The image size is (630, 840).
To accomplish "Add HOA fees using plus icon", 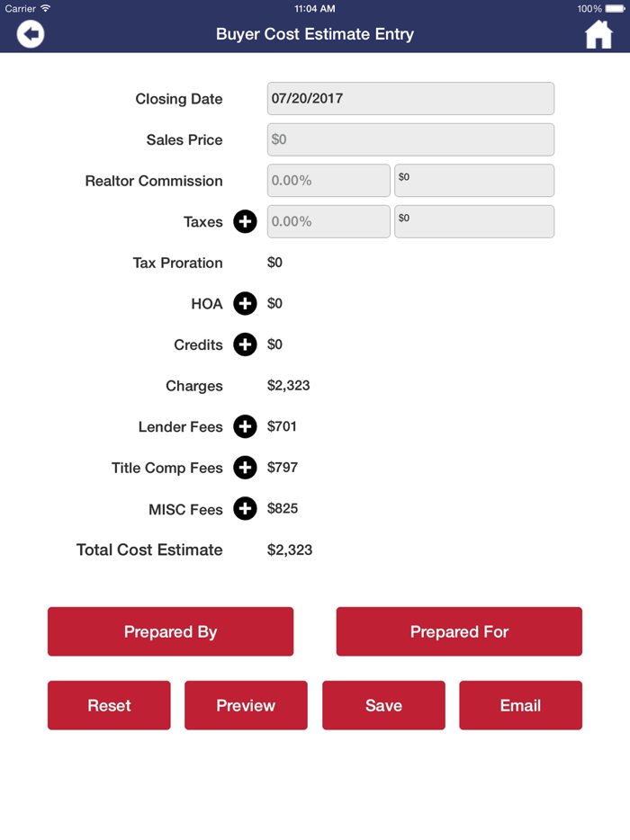I will coord(245,304).
